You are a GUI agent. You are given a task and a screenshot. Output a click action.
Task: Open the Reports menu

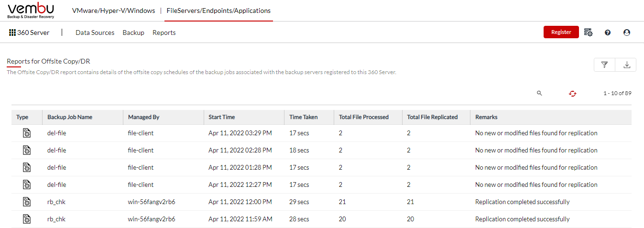[x=164, y=33]
